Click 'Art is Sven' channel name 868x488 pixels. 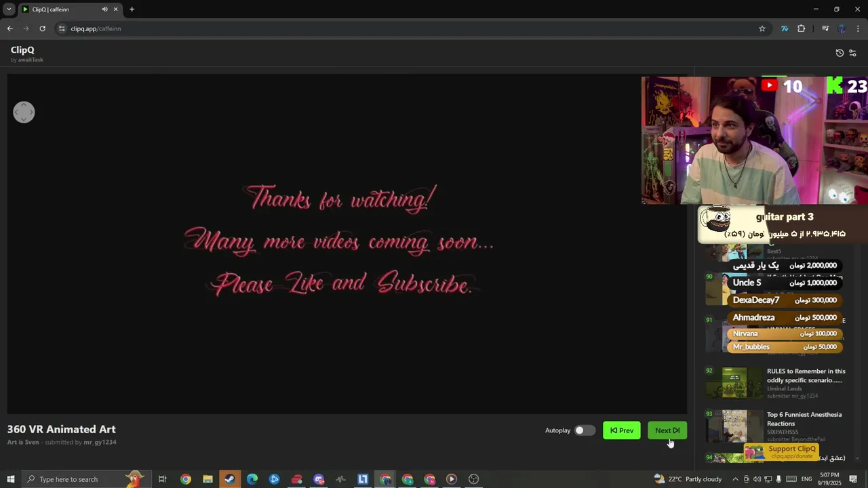pos(23,442)
